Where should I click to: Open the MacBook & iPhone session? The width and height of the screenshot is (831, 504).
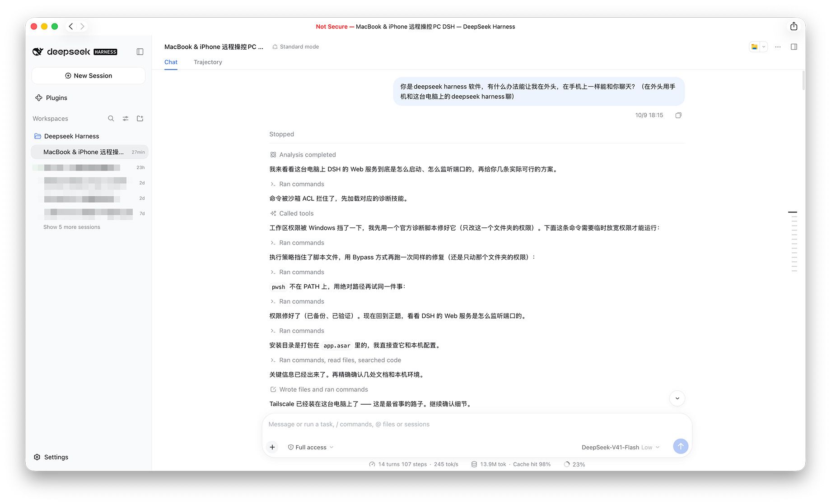tap(89, 152)
